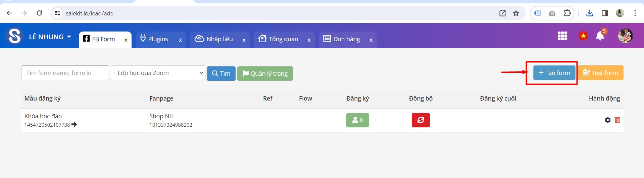Click the red sync Đồng bộ button

point(420,120)
